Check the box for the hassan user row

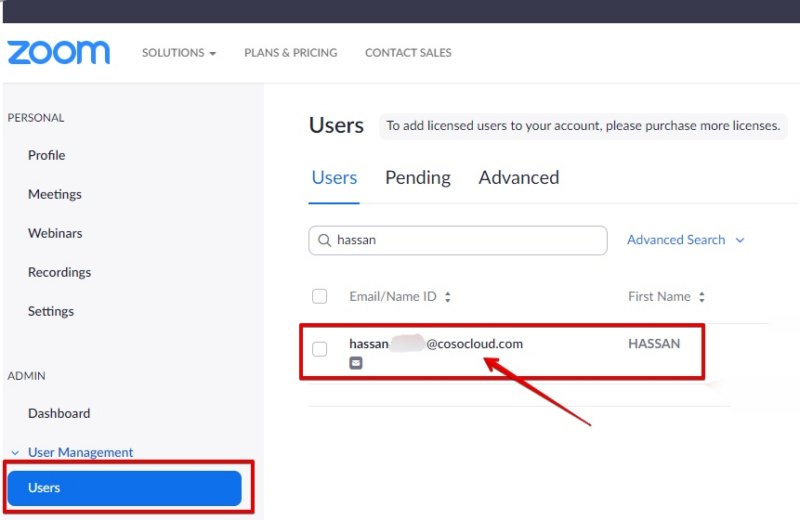pos(319,349)
